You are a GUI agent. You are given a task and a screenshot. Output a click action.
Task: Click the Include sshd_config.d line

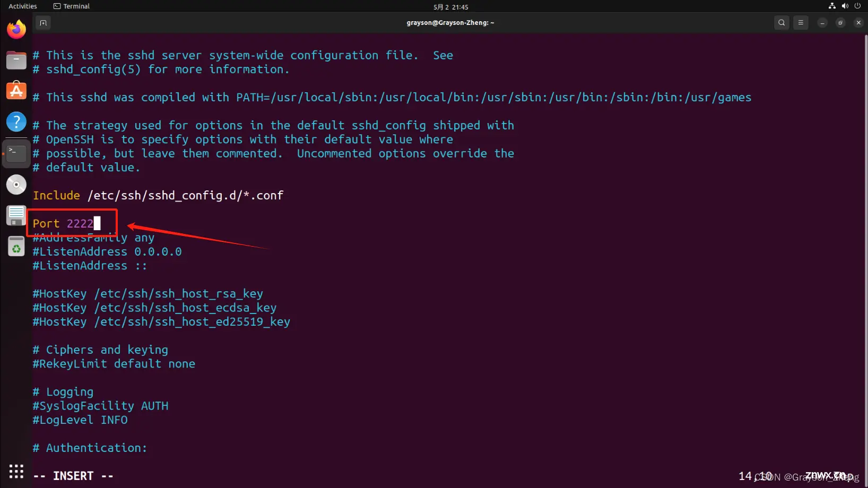click(x=158, y=195)
